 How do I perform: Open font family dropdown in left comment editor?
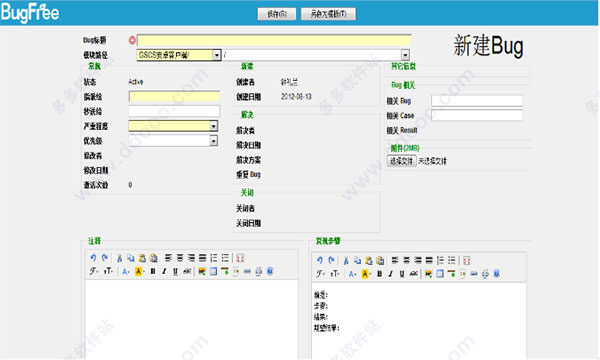click(93, 271)
